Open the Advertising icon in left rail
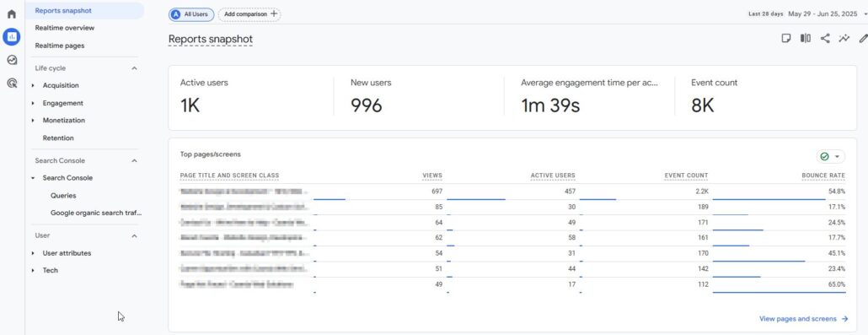 point(12,84)
